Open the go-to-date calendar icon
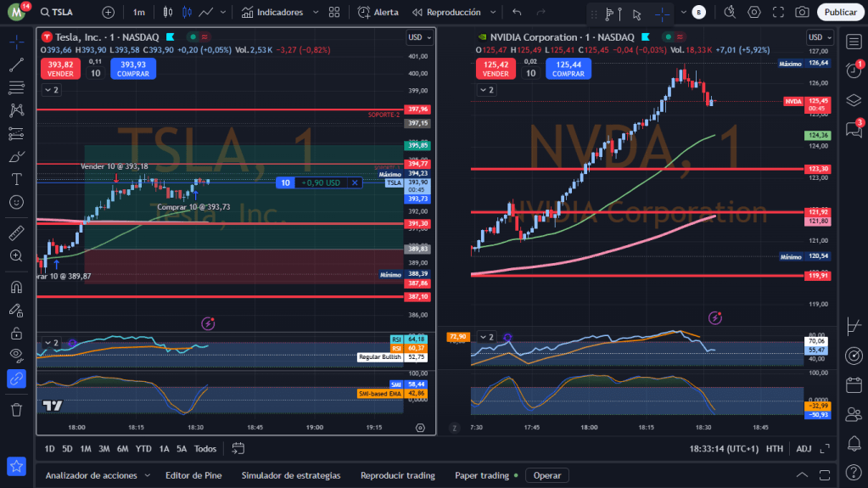 click(x=238, y=448)
